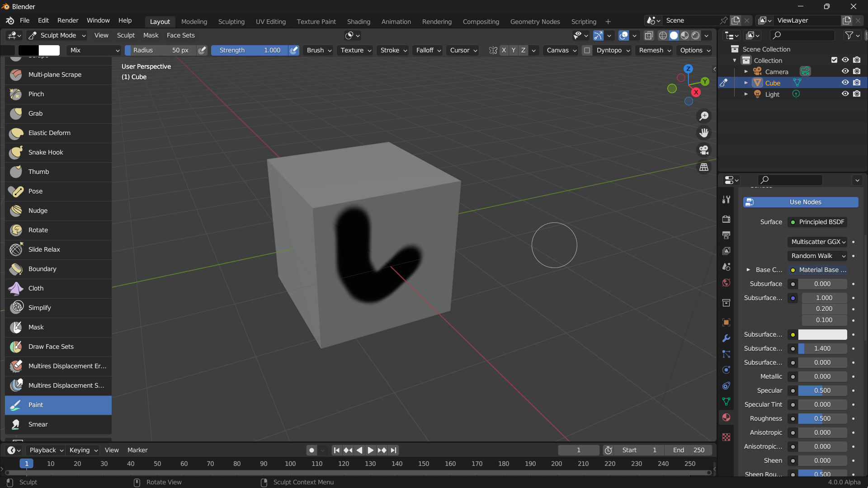Select the Slide Relax tool

(58, 249)
